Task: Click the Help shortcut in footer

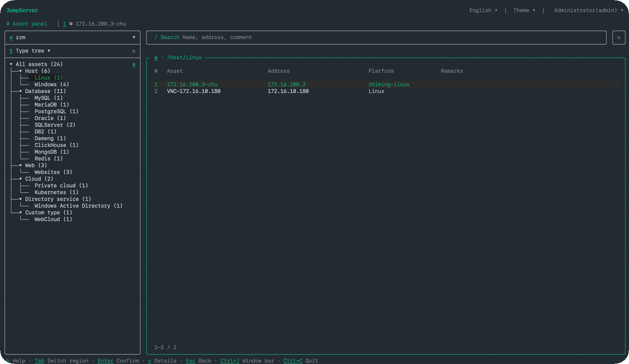Action: tap(16, 361)
